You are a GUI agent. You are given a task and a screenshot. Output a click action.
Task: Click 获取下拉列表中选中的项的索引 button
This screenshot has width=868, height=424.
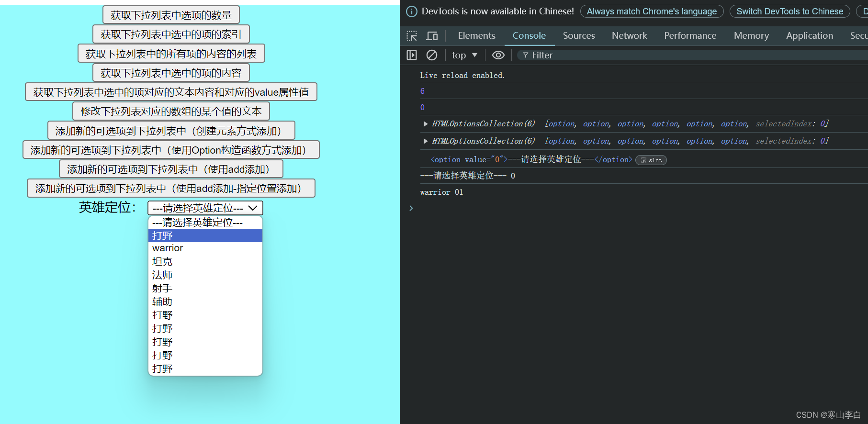(171, 34)
